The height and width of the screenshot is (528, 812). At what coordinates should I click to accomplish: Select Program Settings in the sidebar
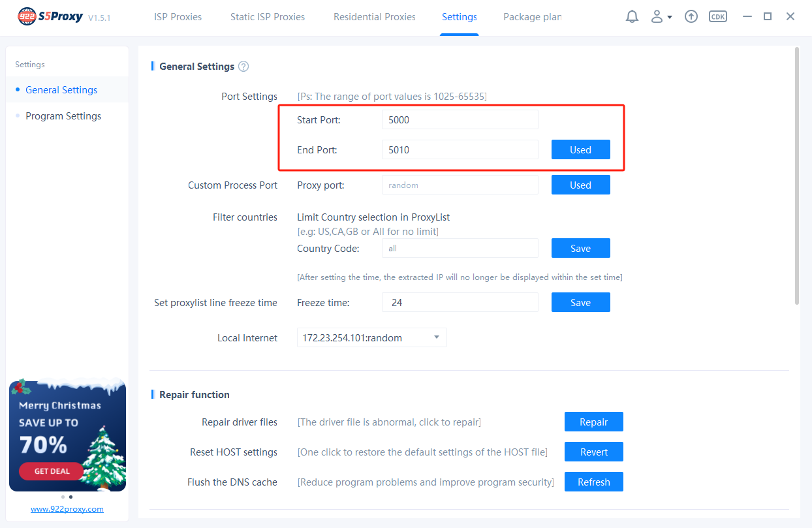63,116
